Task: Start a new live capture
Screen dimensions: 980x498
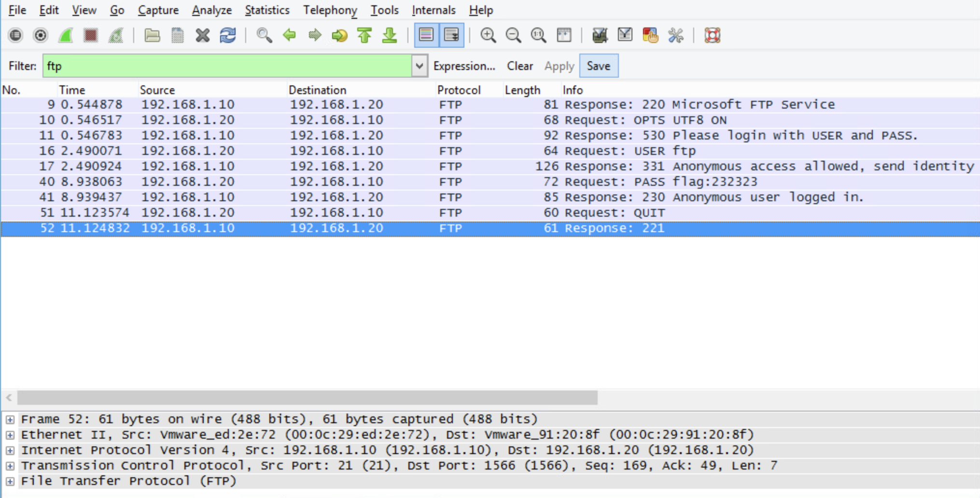Action: tap(66, 35)
